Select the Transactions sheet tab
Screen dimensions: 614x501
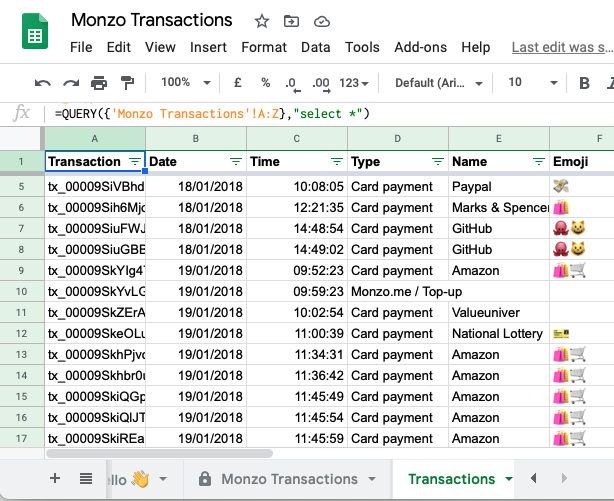point(451,479)
